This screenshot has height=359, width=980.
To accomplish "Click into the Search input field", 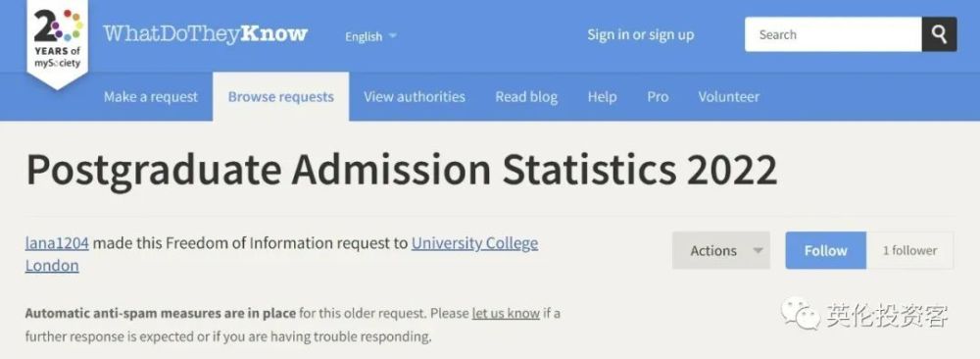I will 833,34.
